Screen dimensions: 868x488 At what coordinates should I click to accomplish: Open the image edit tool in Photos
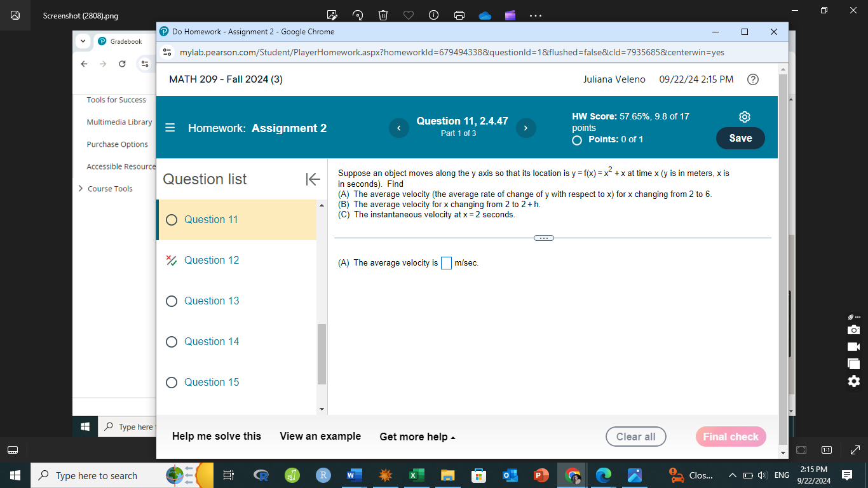pos(332,15)
